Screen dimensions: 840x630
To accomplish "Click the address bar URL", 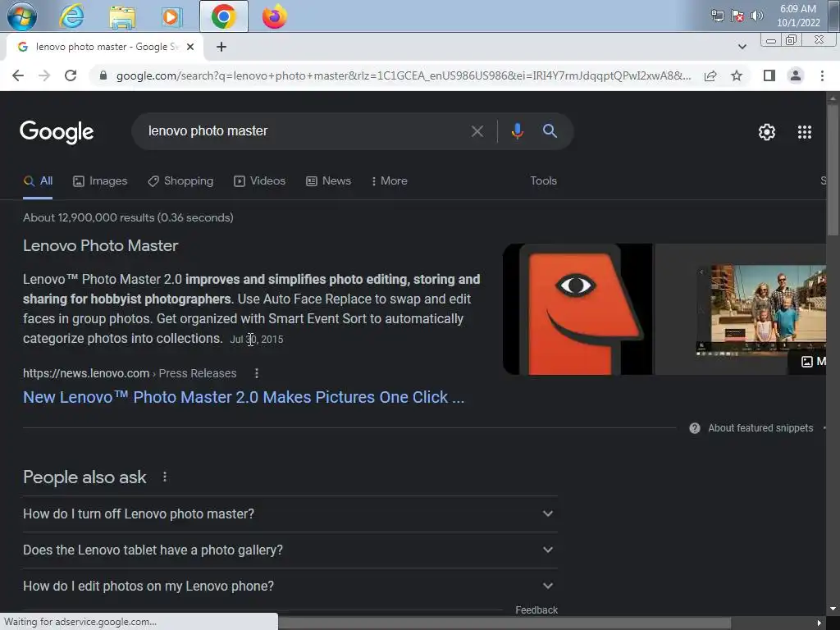I will click(x=404, y=75).
